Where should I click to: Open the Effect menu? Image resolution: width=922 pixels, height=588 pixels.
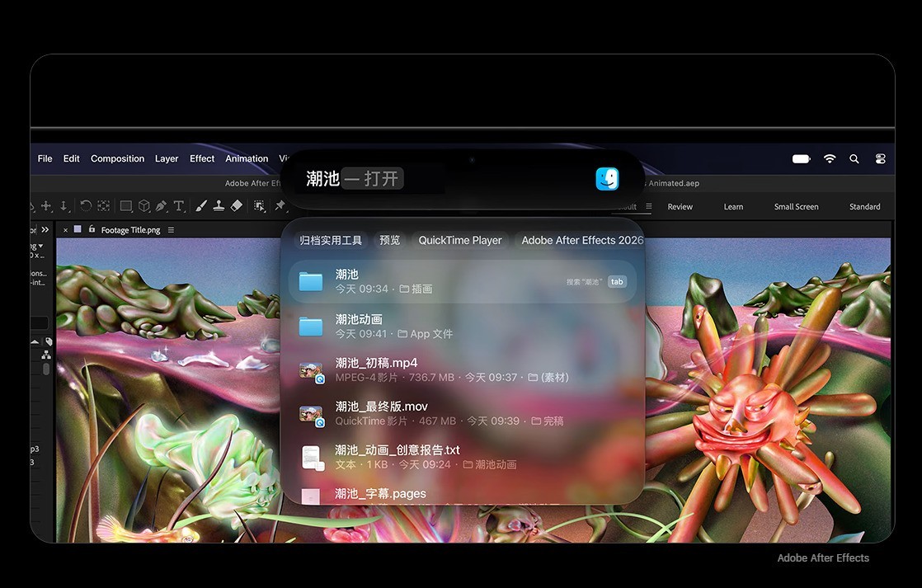(x=202, y=159)
